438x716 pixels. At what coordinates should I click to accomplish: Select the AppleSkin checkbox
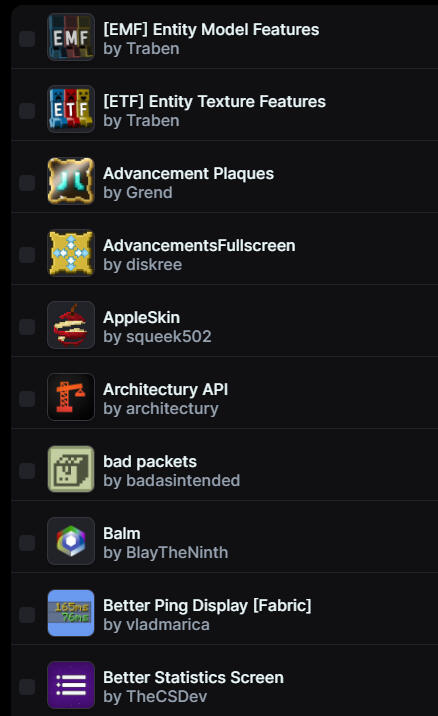coord(27,326)
